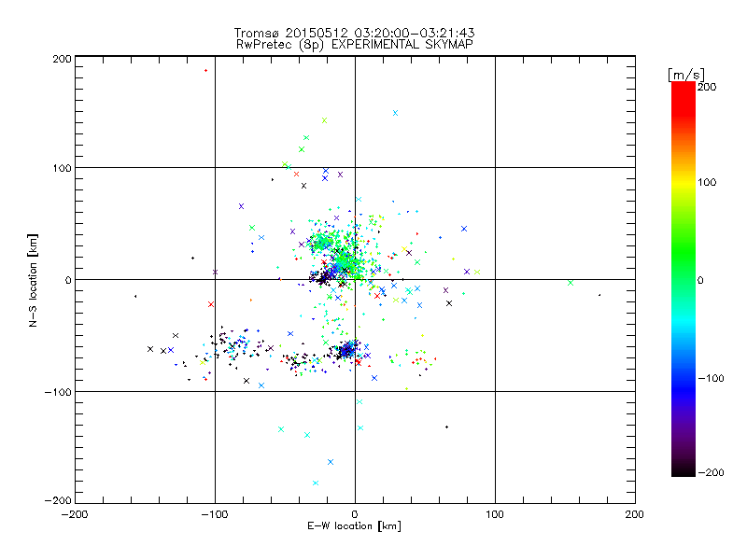Click the plot title 'Tromsø 20150512 03:20:00-03:21:43'
Viewport: 747px width, 560px height.
[x=354, y=33]
